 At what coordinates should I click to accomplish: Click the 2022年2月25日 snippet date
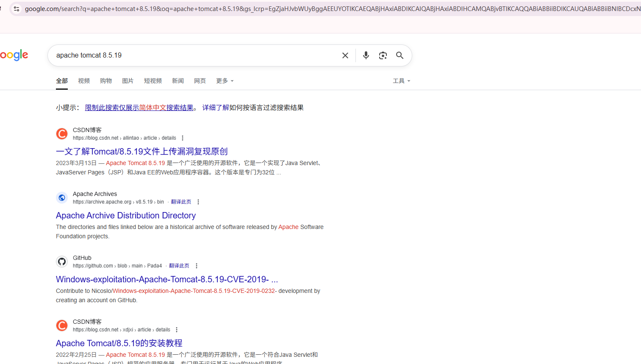pos(76,355)
